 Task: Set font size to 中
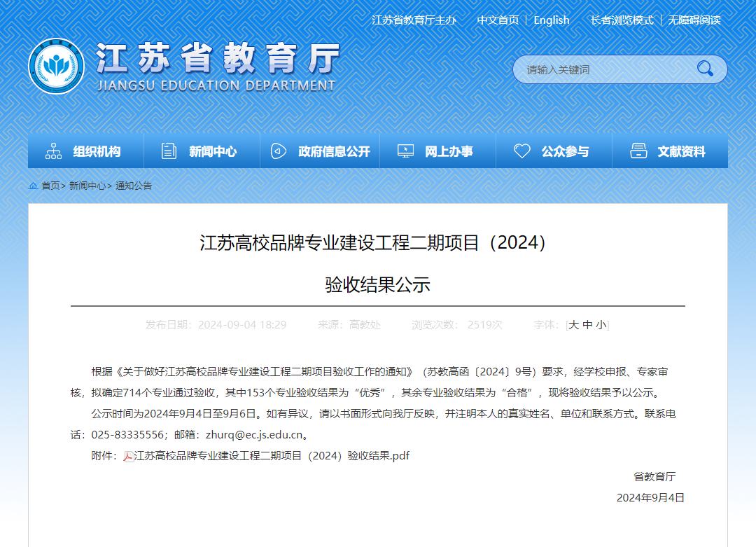pos(587,325)
